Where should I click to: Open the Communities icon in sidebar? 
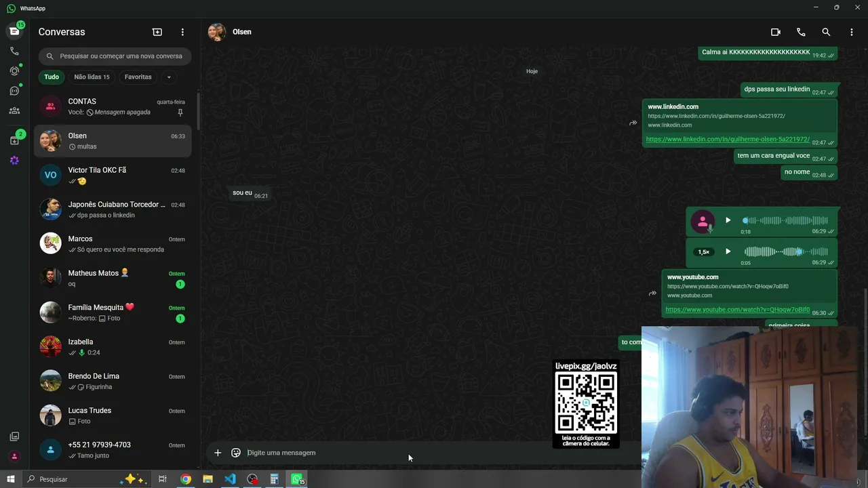pos(14,110)
